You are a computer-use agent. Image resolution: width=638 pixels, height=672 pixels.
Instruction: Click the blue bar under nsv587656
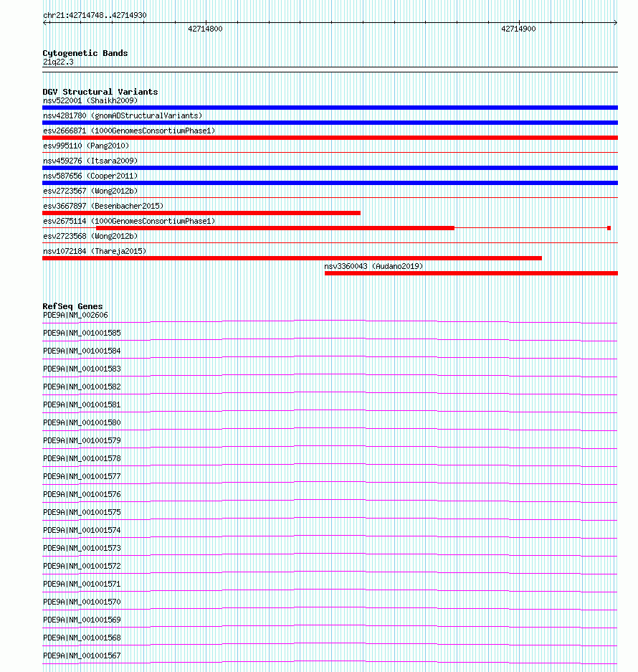coord(330,183)
